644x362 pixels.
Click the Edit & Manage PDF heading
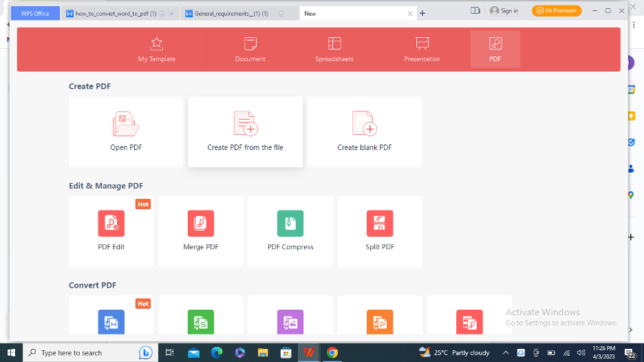click(106, 186)
